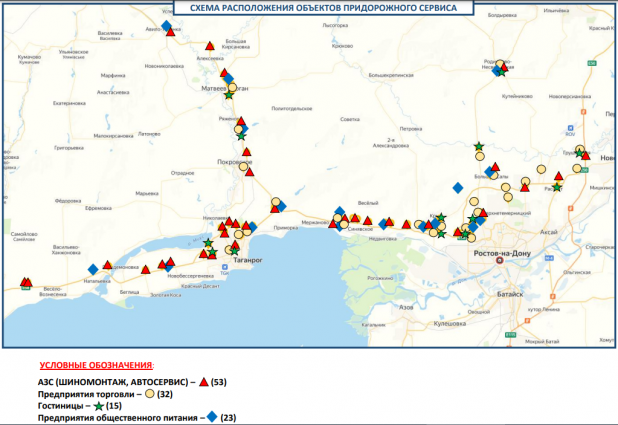Viewport: 618px width, 425px height.
Task: Click the red triangle above the Рассвет star
Action: pos(558,176)
